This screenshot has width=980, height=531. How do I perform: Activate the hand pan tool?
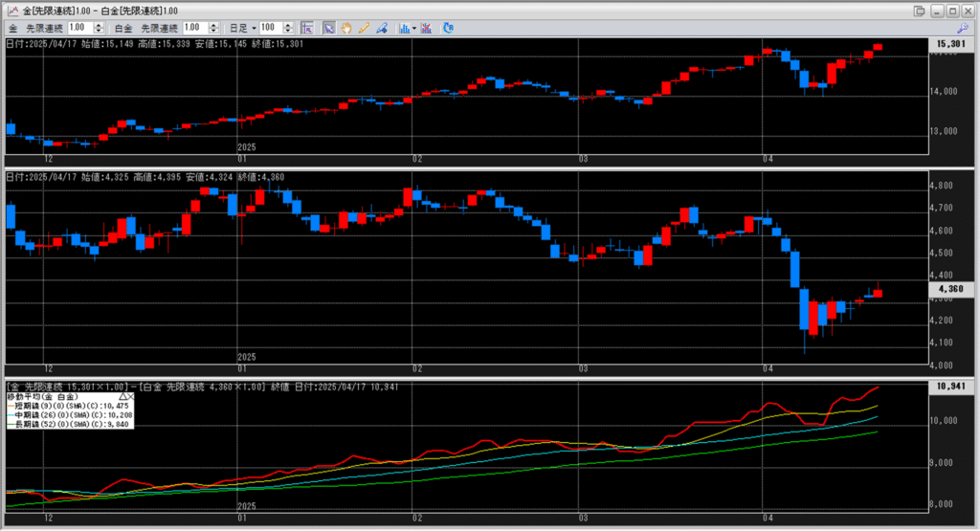pyautogui.click(x=345, y=28)
